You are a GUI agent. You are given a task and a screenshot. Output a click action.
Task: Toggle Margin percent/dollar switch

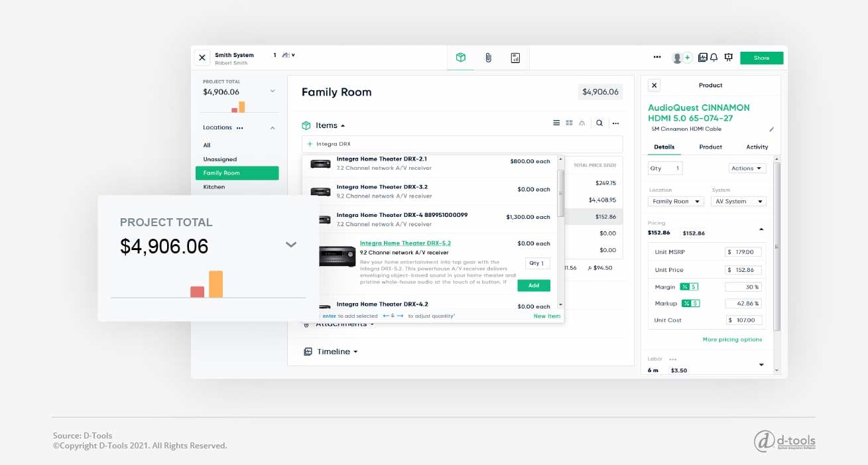[x=689, y=287]
